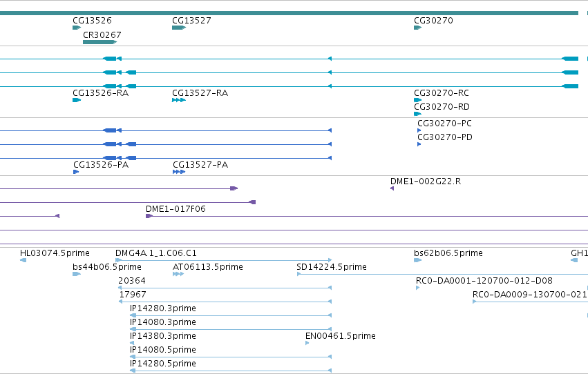Select feature 17967 label
The image size is (588, 374).
(133, 295)
